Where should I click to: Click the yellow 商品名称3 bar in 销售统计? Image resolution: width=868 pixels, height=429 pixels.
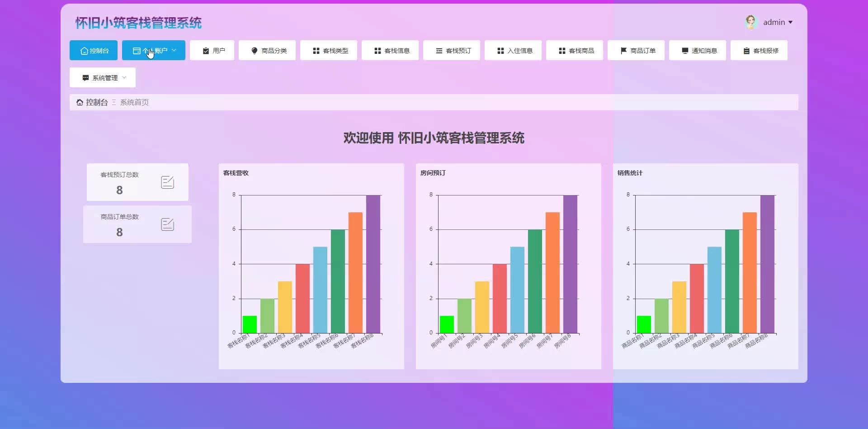tap(679, 307)
